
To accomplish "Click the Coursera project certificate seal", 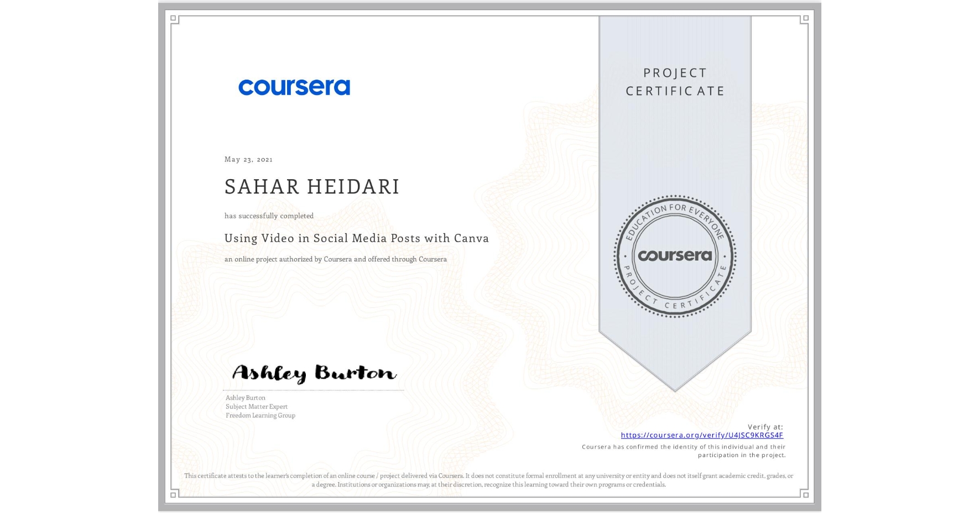I will 675,256.
